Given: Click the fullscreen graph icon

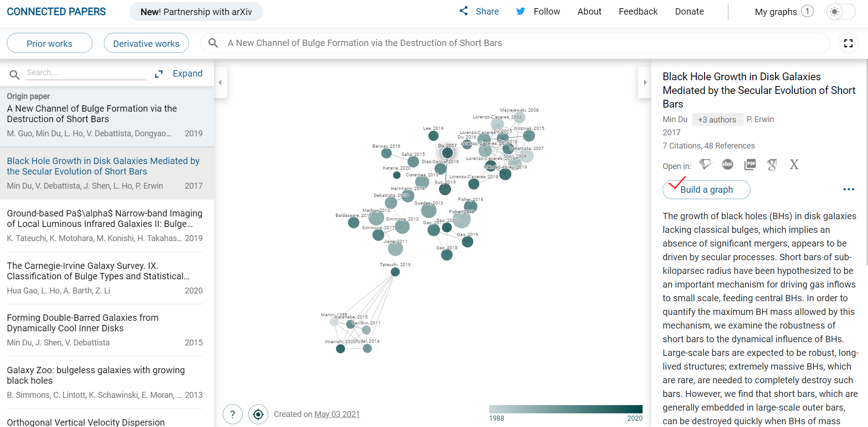Looking at the screenshot, I should (x=848, y=43).
